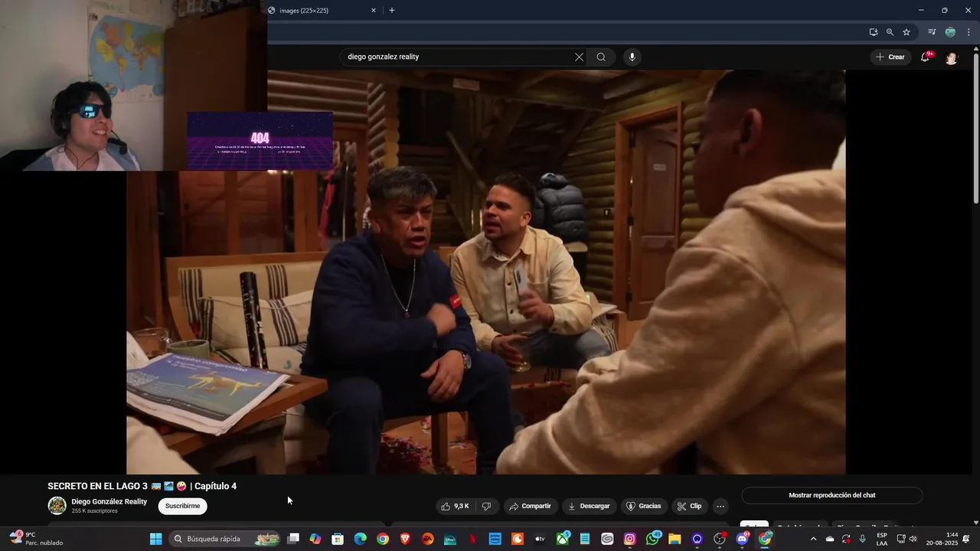Open Xbox app from the taskbar
The height and width of the screenshot is (551, 980).
pos(563,539)
